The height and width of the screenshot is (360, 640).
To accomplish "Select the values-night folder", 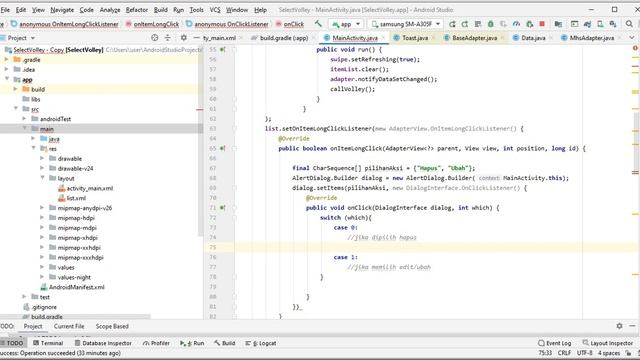I will 71,277.
